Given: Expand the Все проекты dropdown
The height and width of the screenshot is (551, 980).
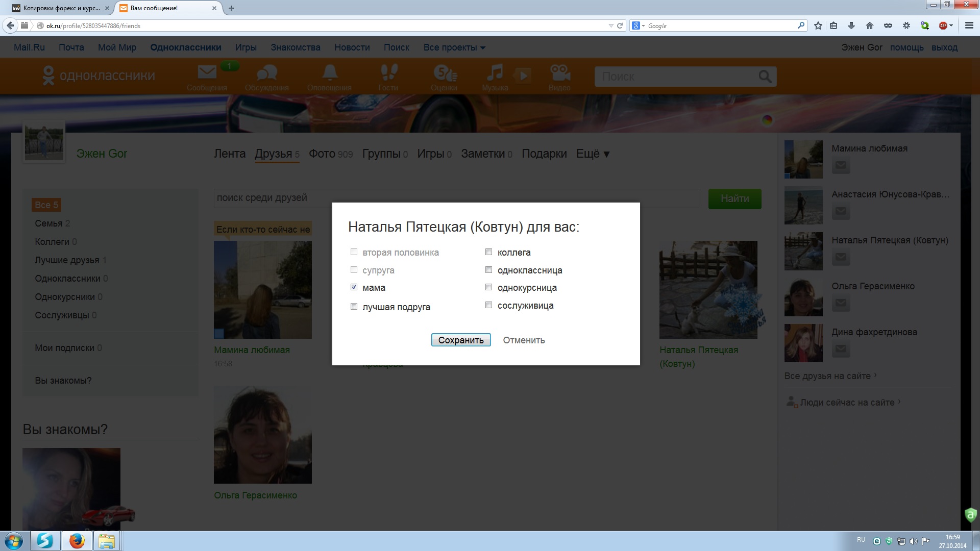Looking at the screenshot, I should pyautogui.click(x=454, y=47).
